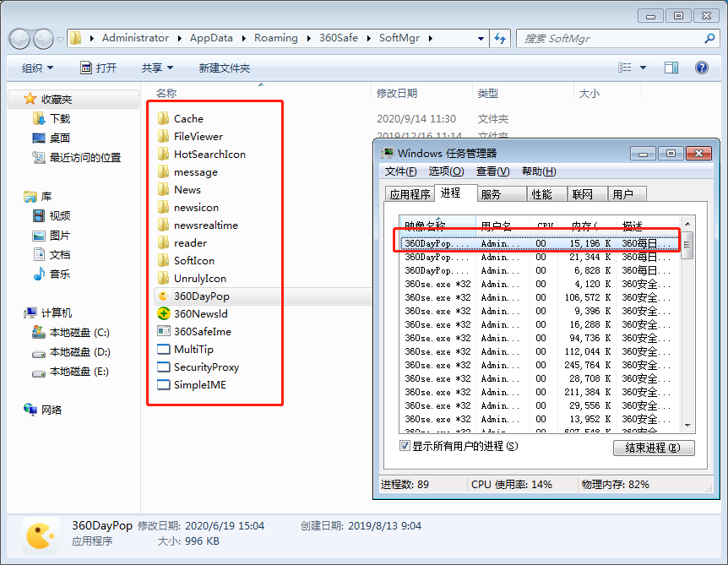
Task: Open 本地磁盘 (E:) in sidebar
Action: pyautogui.click(x=79, y=372)
